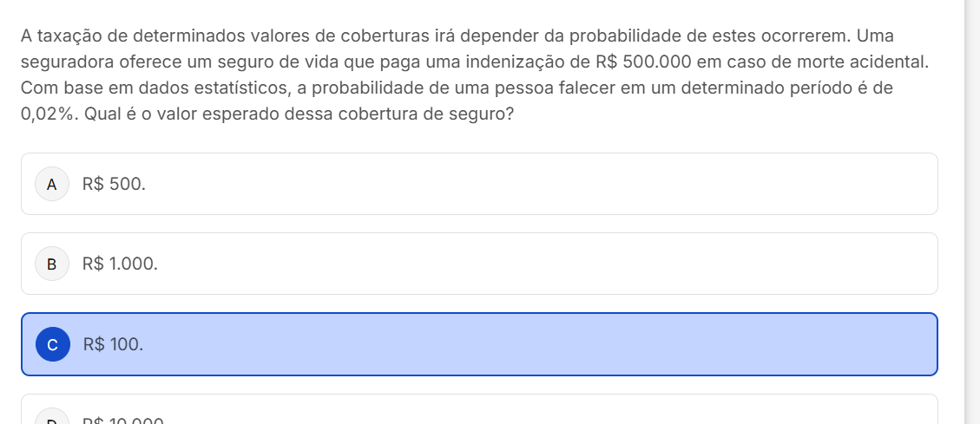The image size is (980, 424).
Task: Click blank area of highlighted C card
Action: [521, 344]
